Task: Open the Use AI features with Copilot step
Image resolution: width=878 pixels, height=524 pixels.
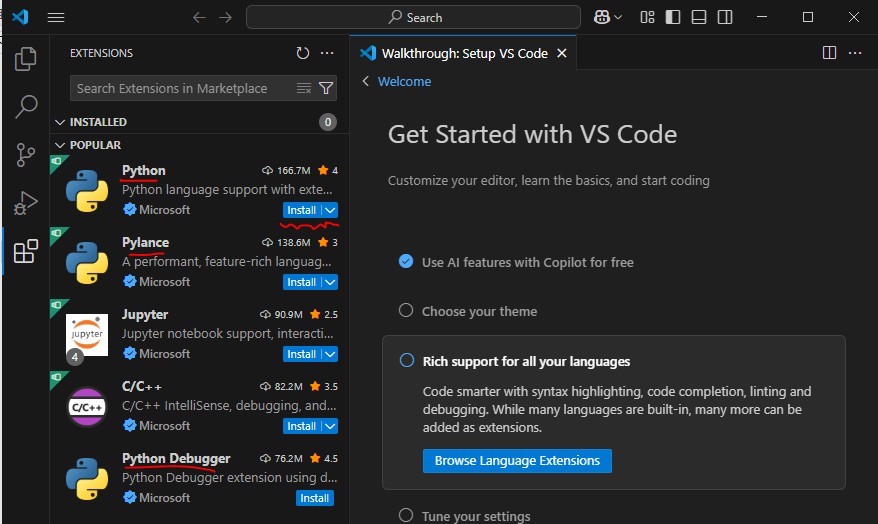Action: tap(527, 263)
